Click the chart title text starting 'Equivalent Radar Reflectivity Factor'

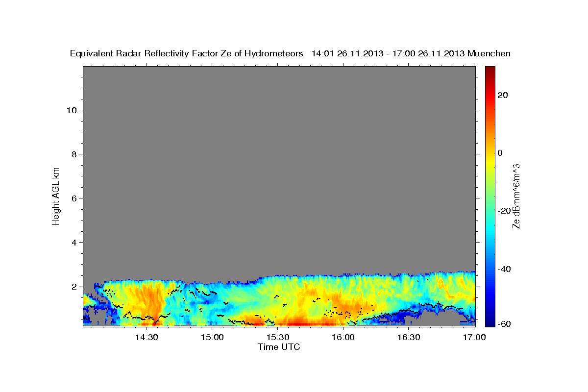(291, 53)
